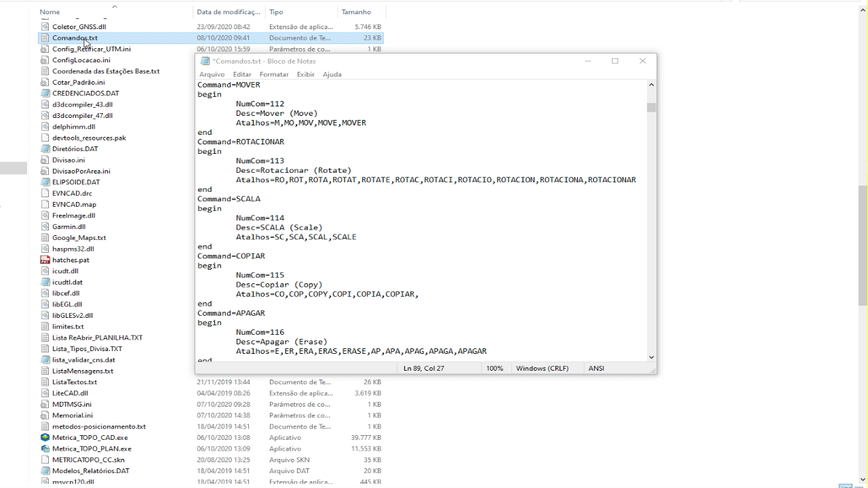The width and height of the screenshot is (868, 488).
Task: Sort files by the Nome column header
Action: [x=50, y=12]
